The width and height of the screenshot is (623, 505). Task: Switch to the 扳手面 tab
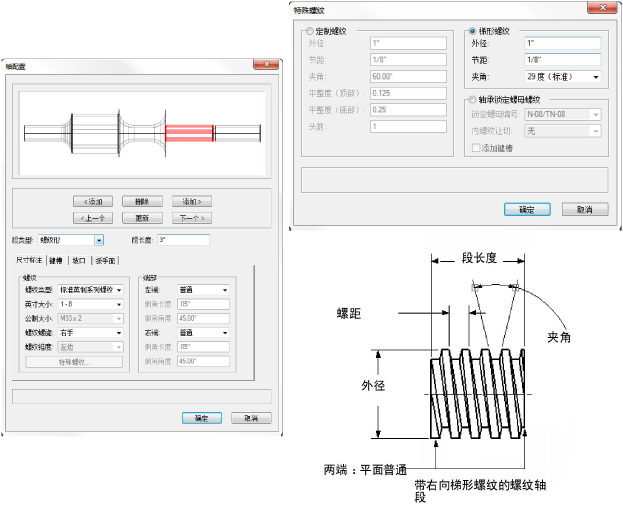(x=104, y=260)
